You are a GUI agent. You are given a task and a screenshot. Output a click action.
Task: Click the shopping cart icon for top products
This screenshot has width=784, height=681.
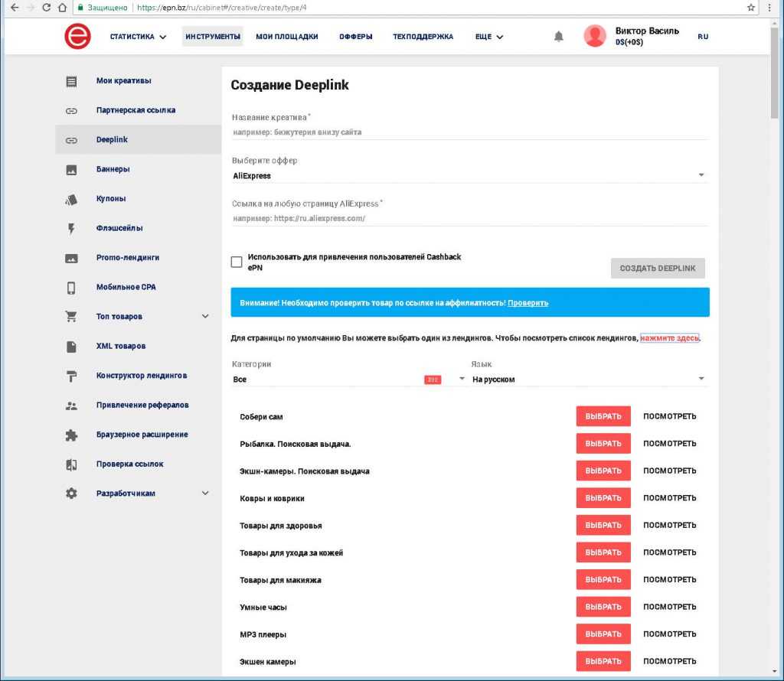(71, 317)
